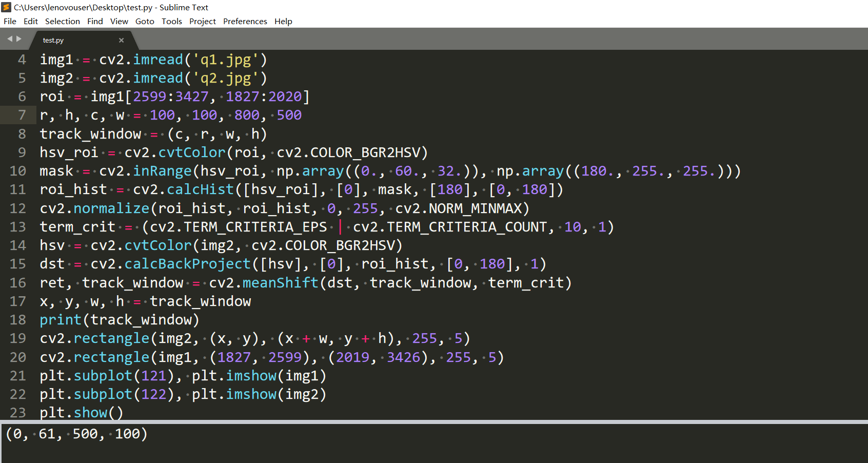Click imshow(img2) on line 22

coord(277,394)
